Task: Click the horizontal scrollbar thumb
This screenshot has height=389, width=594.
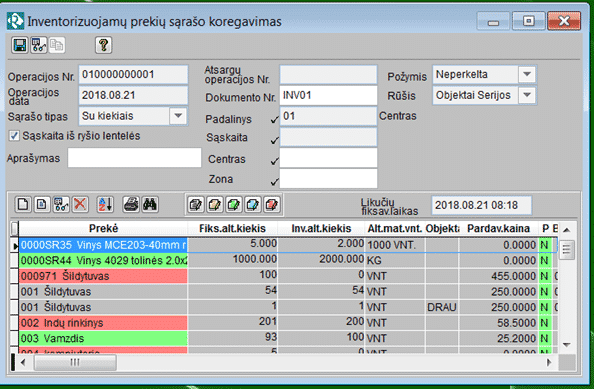Action: pyautogui.click(x=75, y=362)
